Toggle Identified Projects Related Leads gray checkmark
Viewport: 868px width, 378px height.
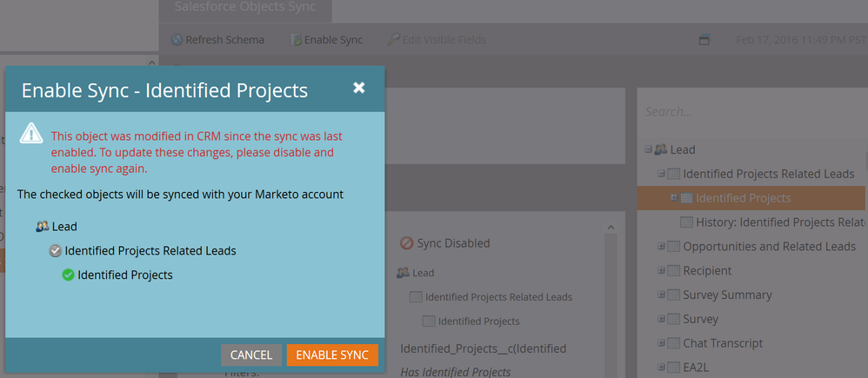[x=56, y=251]
